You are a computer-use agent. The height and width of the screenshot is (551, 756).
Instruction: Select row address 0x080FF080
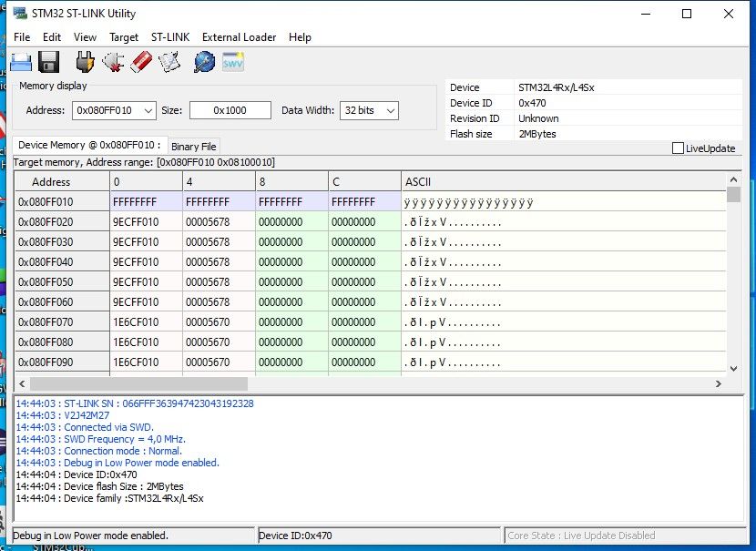point(62,342)
